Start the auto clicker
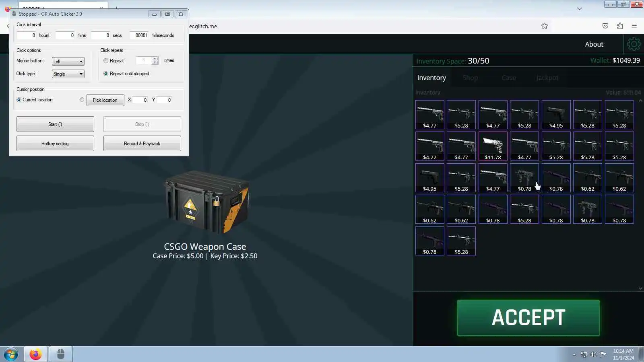 55,124
